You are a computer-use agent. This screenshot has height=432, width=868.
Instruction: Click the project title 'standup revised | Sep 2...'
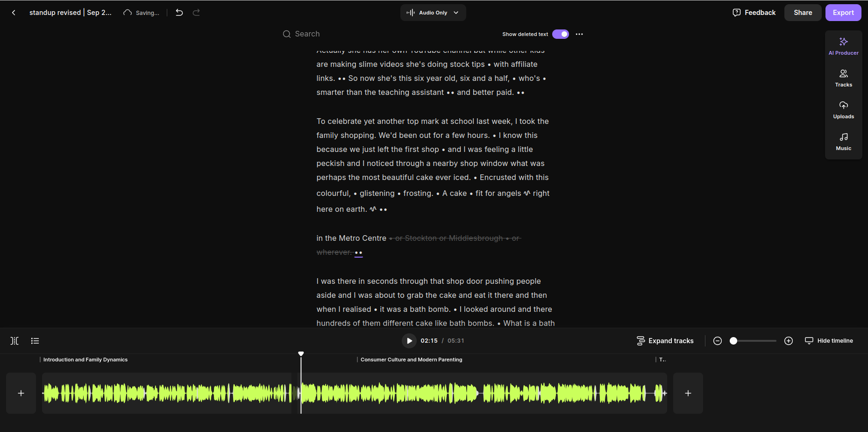(x=71, y=13)
